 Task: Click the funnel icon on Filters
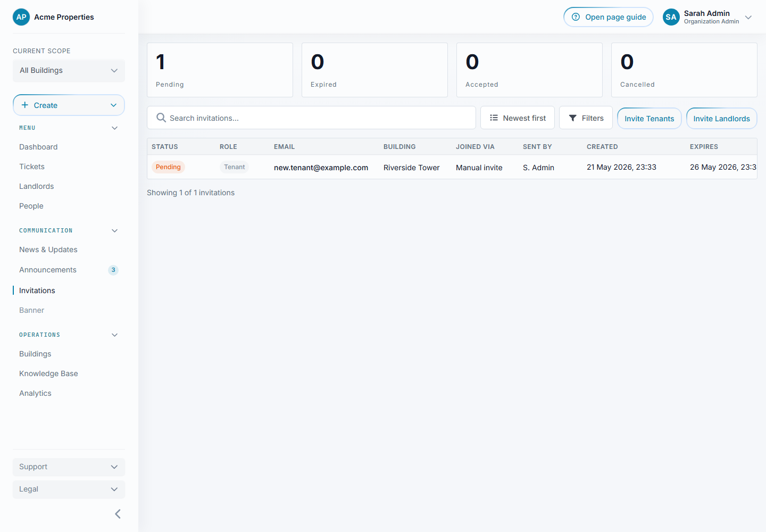click(x=573, y=118)
